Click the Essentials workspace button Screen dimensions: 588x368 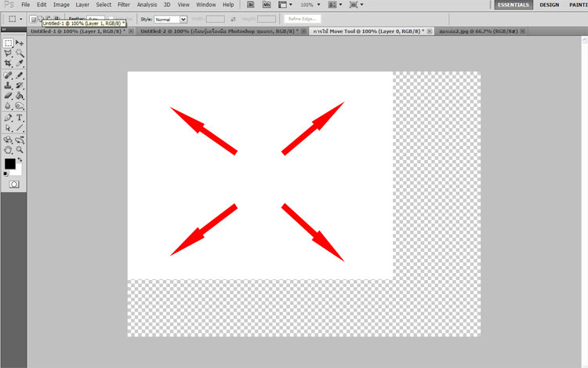(514, 5)
